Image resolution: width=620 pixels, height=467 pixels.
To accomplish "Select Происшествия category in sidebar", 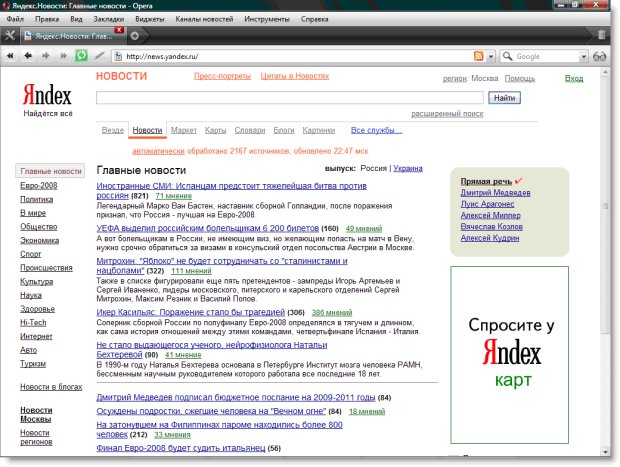I will (46, 268).
